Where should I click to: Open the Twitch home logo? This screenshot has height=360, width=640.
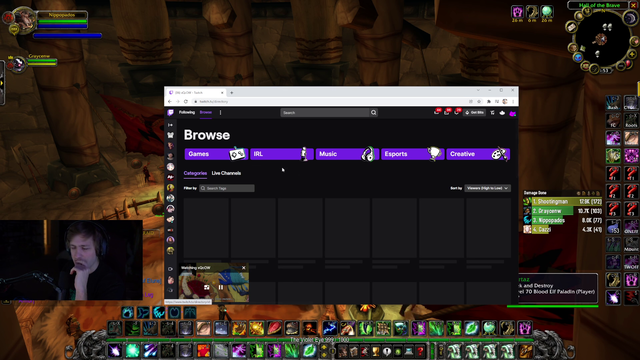pyautogui.click(x=171, y=113)
